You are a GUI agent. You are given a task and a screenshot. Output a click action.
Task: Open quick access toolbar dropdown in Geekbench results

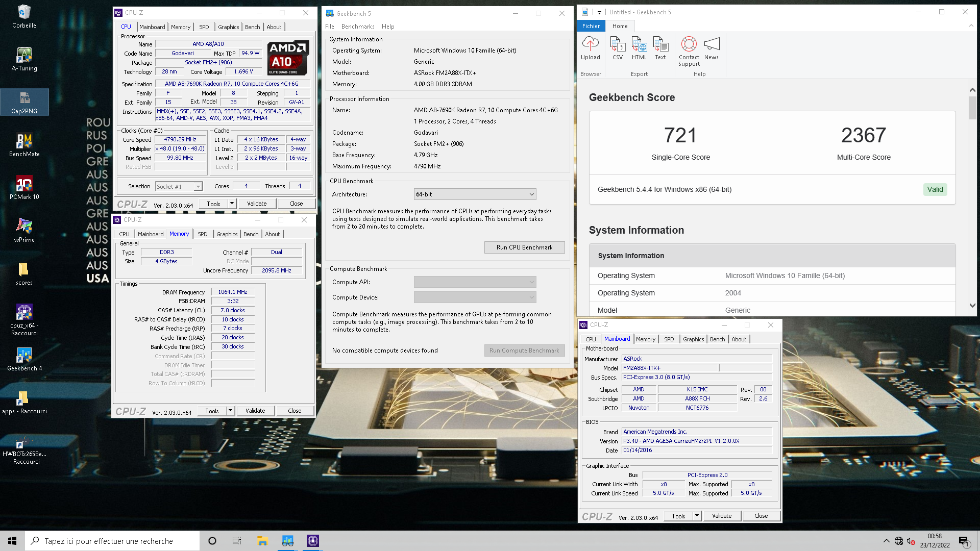[x=599, y=12]
